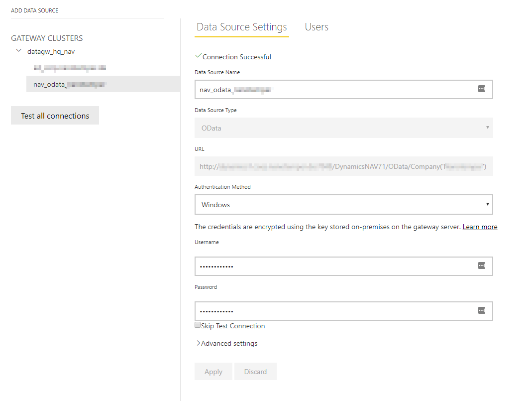Click ADD DATA SOURCE link
Image resolution: width=532 pixels, height=401 pixels.
(x=35, y=10)
